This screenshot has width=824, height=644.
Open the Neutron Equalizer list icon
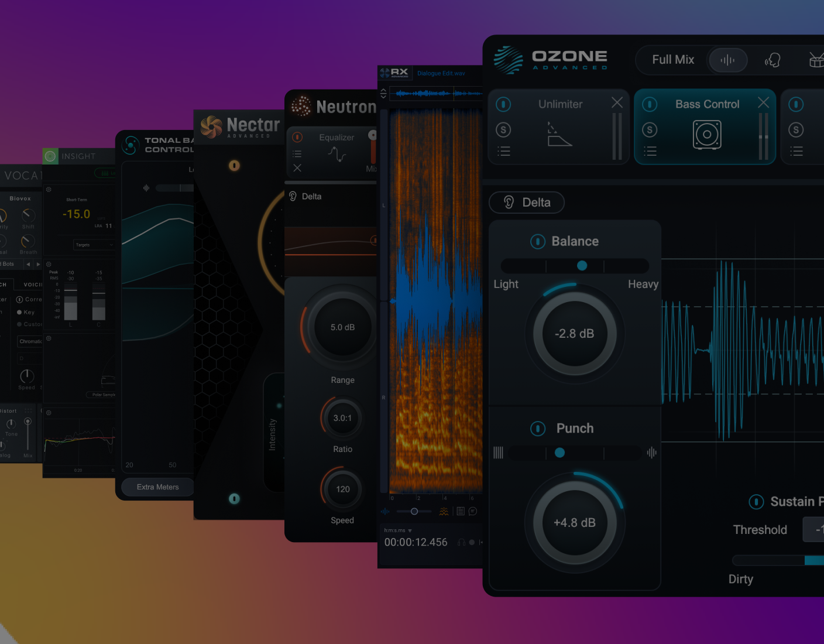(x=297, y=154)
